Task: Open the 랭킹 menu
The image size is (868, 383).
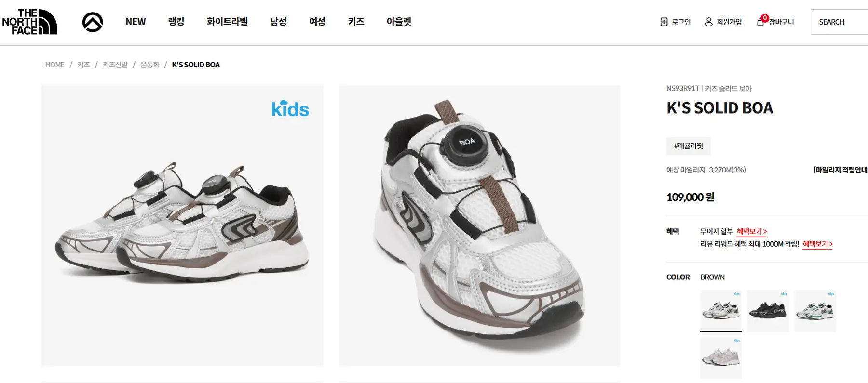Action: [x=176, y=22]
